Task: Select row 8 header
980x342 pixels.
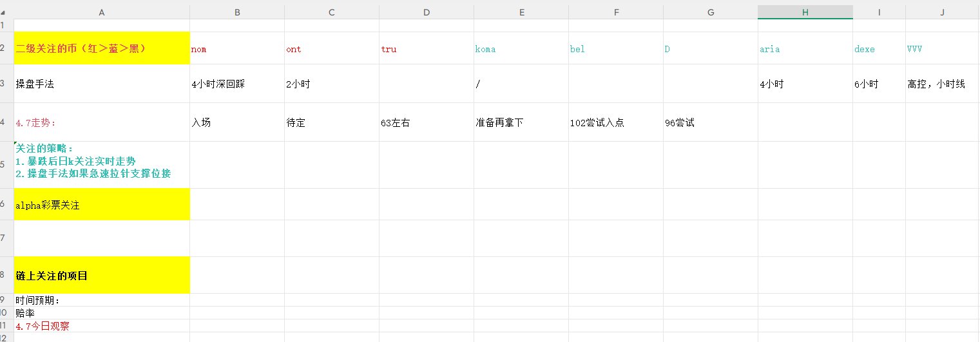Action: coord(6,275)
